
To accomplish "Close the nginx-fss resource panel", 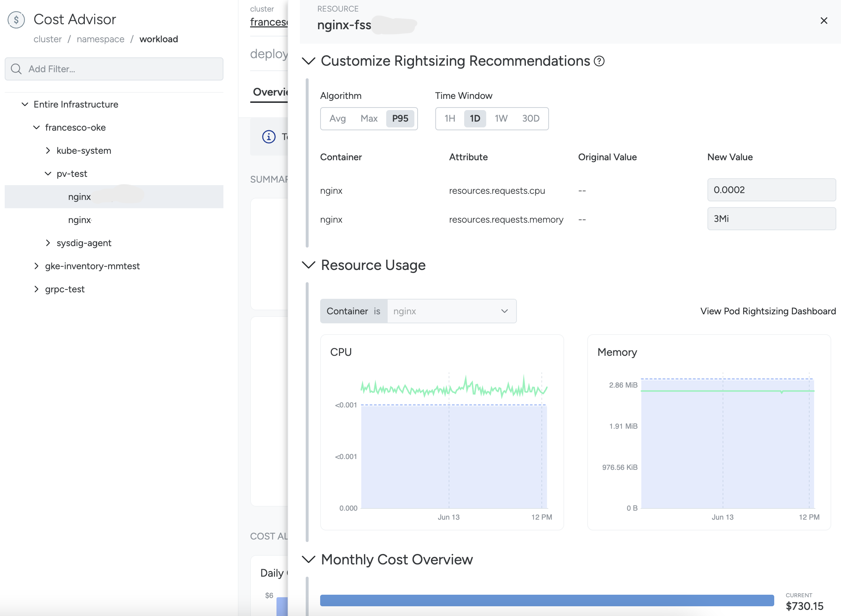I will pos(824,21).
